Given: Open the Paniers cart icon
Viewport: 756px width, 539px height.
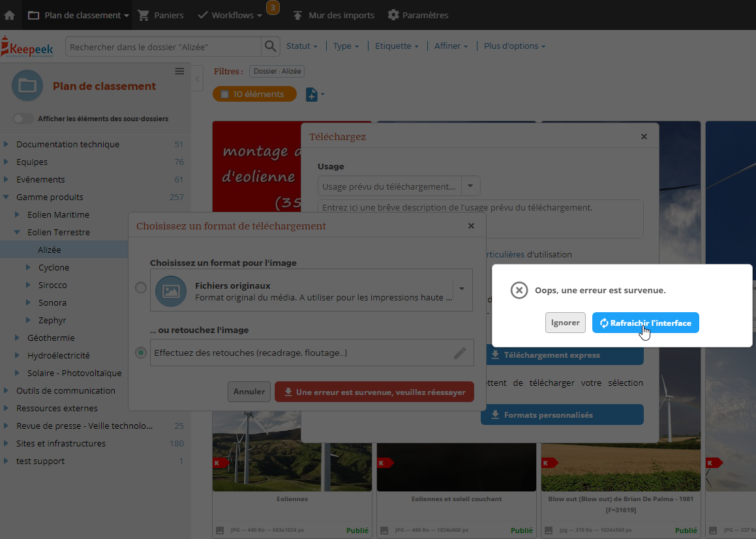Looking at the screenshot, I should coord(144,15).
